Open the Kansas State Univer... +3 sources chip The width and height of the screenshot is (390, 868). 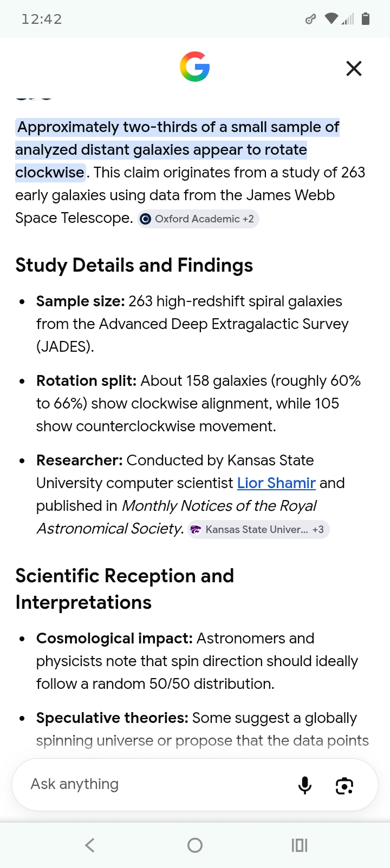(x=258, y=529)
